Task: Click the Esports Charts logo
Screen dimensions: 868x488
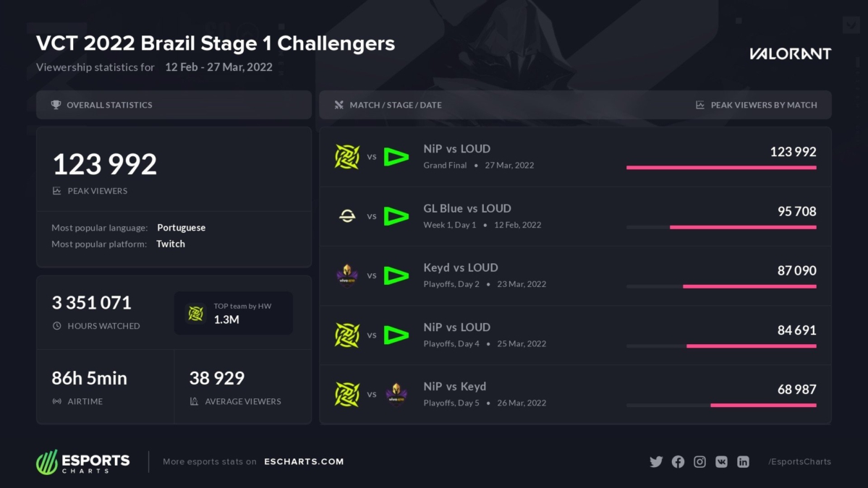Action: (83, 461)
